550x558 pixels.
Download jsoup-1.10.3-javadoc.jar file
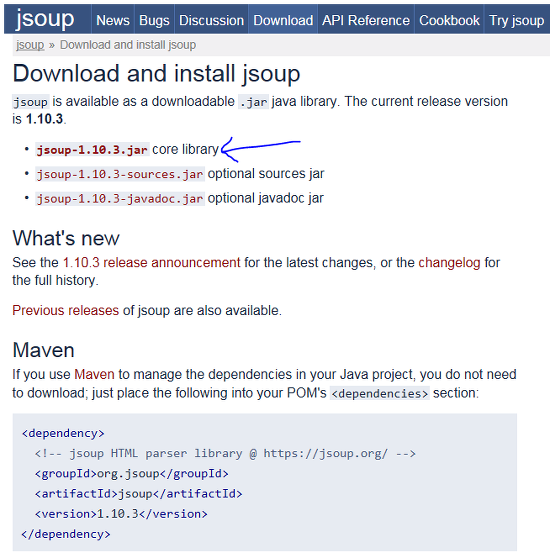(x=120, y=198)
